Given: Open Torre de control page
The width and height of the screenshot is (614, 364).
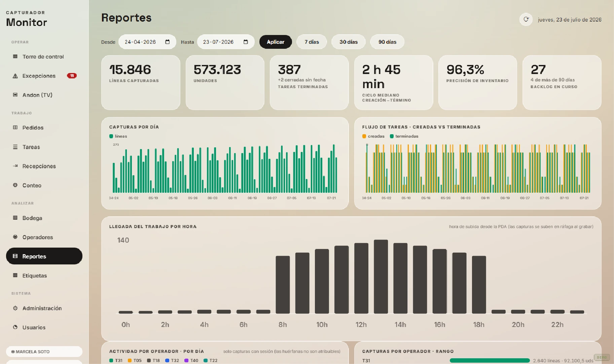Looking at the screenshot, I should click(44, 57).
